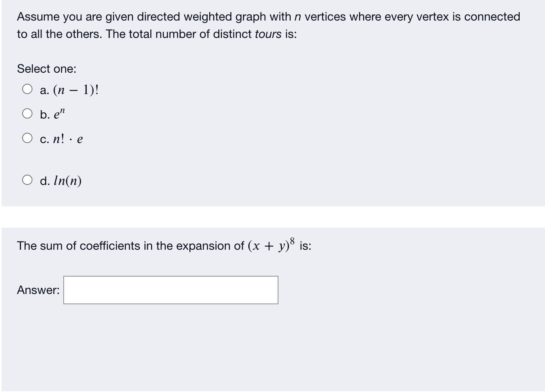Select the n! · e radio circle
This screenshot has width=545, height=392.
(x=27, y=138)
